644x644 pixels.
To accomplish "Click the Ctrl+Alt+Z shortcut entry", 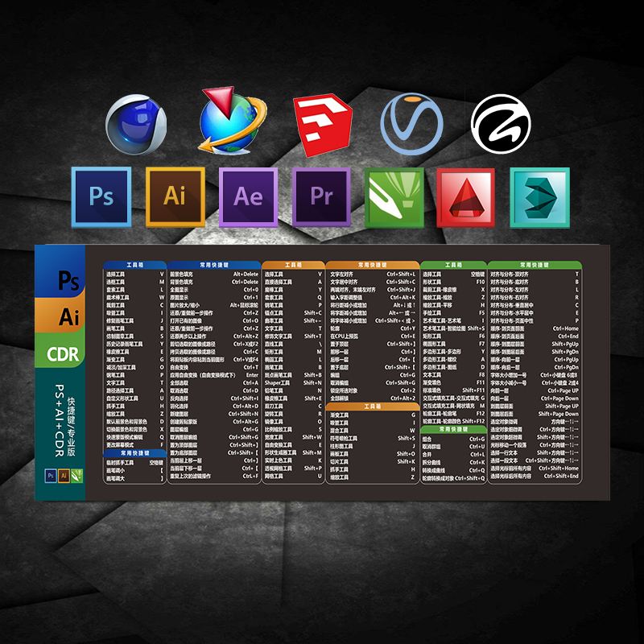I will click(246, 336).
